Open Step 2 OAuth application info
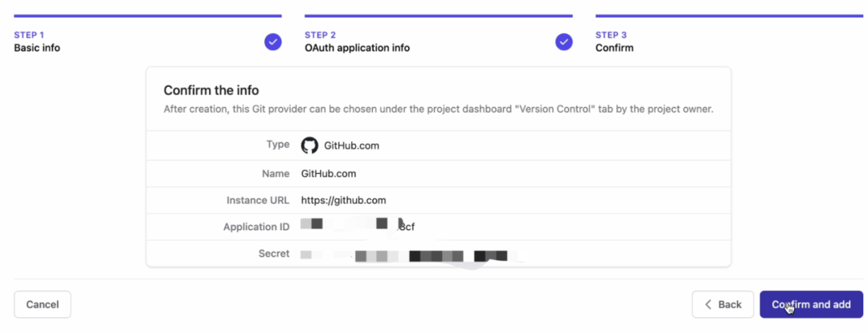This screenshot has height=334, width=868. 357,47
